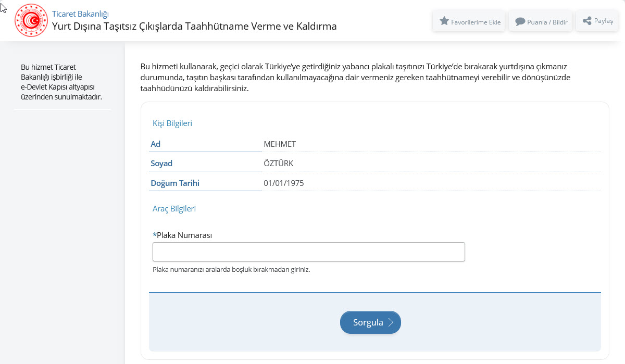Open the Ticaret Bakanlığı ministry link
This screenshot has height=364, width=625.
click(x=80, y=14)
